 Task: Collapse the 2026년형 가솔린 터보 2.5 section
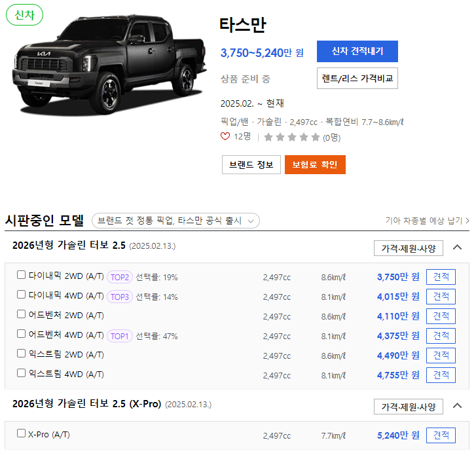pyautogui.click(x=457, y=247)
